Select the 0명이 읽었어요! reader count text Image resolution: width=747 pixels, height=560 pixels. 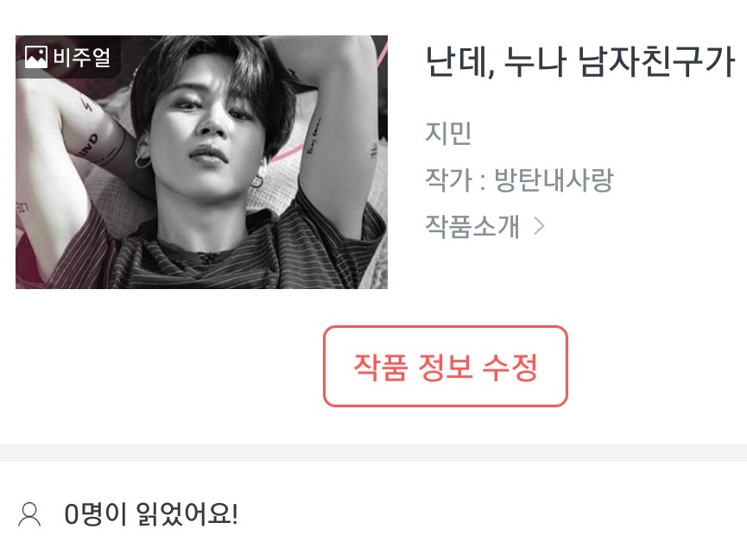pyautogui.click(x=151, y=514)
